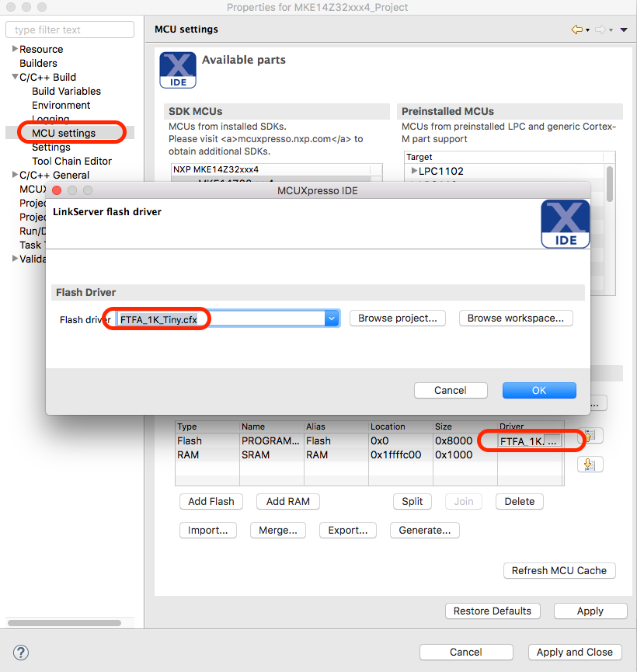
Task: Select Build Variables tree item
Action: coord(67,92)
